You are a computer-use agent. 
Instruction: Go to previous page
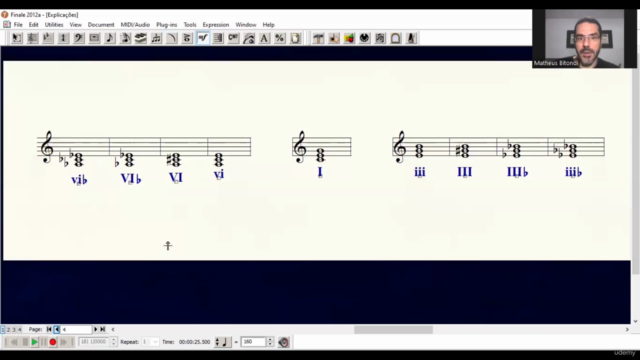(x=57, y=329)
